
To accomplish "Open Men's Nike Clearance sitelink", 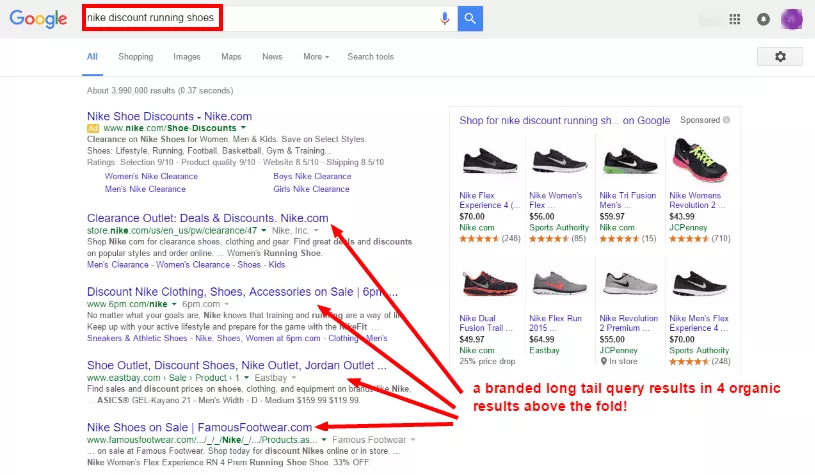I will (145, 189).
